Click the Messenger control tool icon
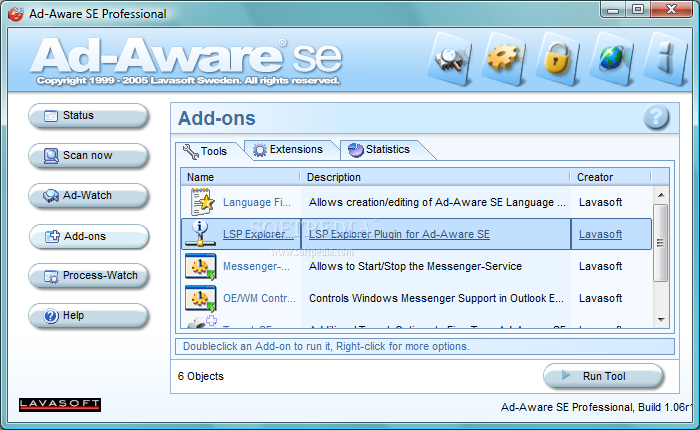The height and width of the screenshot is (430, 700). 200,266
